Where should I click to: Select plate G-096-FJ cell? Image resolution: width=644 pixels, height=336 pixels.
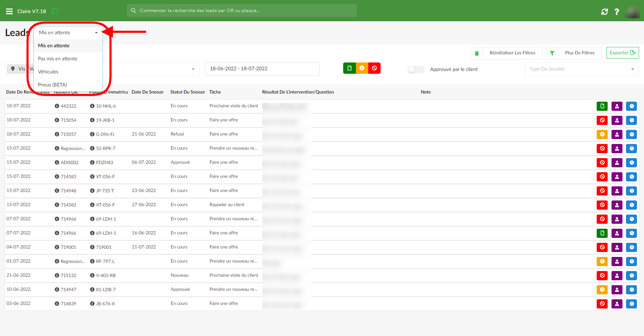coord(105,134)
